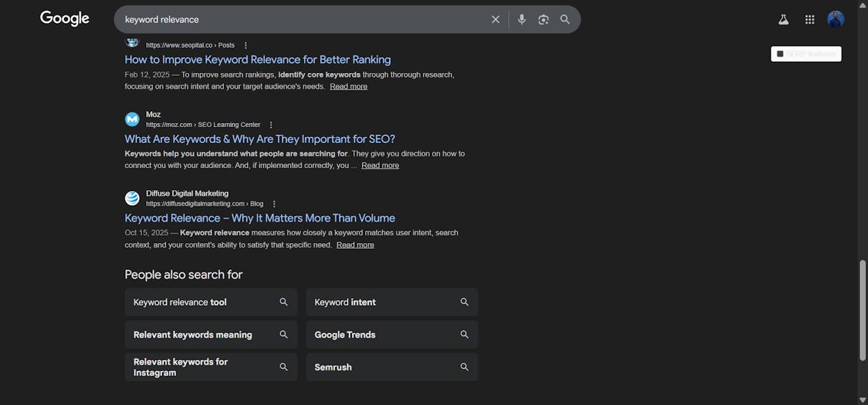868x405 pixels.
Task: Open Google apps grid
Action: (x=810, y=19)
